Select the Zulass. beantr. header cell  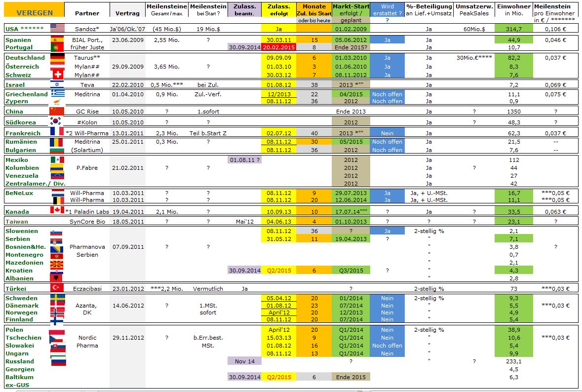(x=244, y=10)
